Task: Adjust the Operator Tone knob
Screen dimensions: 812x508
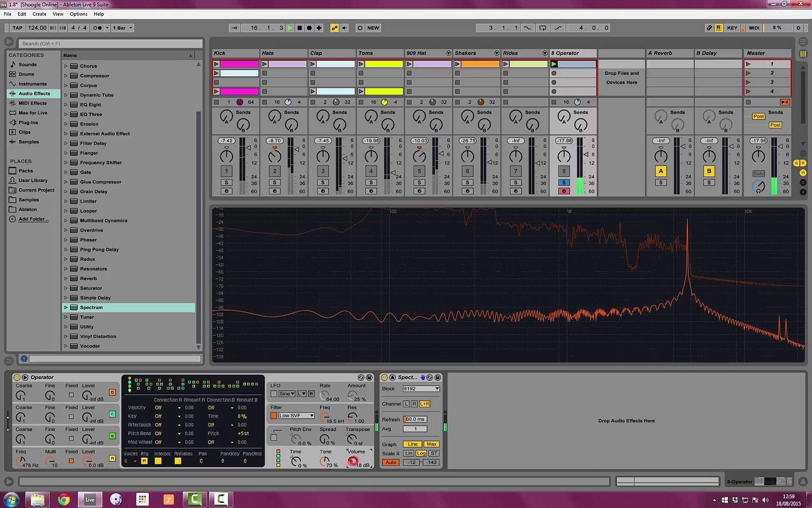Action: (x=324, y=461)
